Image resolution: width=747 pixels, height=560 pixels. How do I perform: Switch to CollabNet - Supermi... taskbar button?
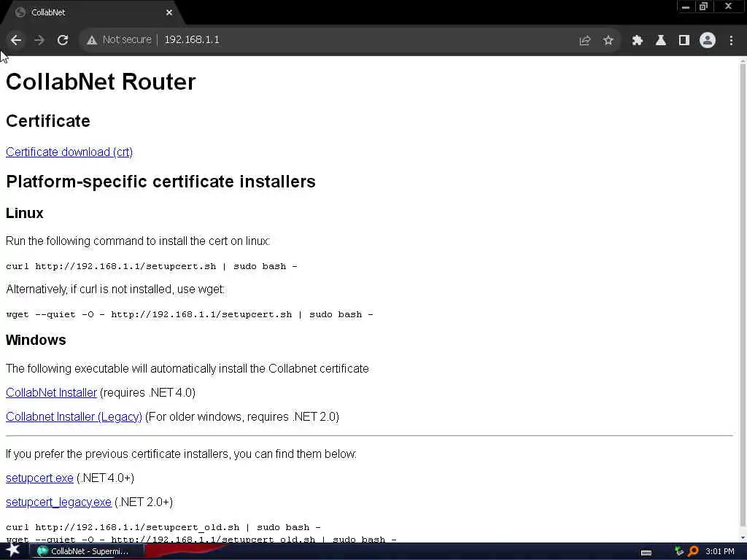click(x=88, y=551)
